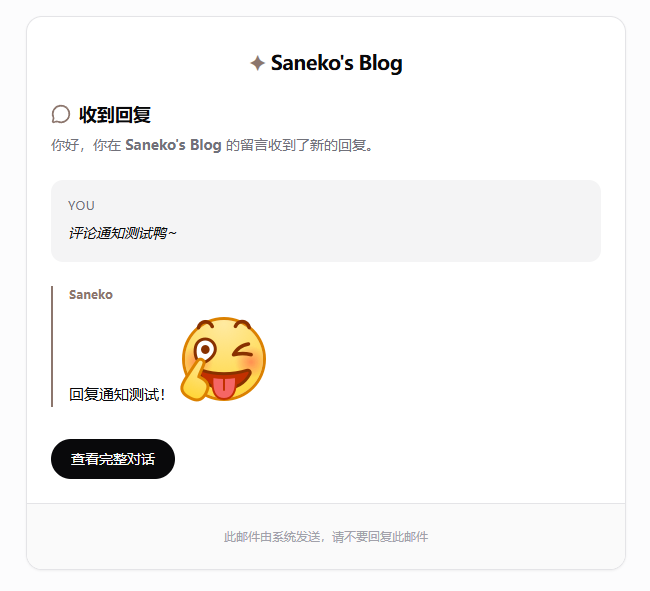Click the bold Saneko's Blog text in greeting

173,145
